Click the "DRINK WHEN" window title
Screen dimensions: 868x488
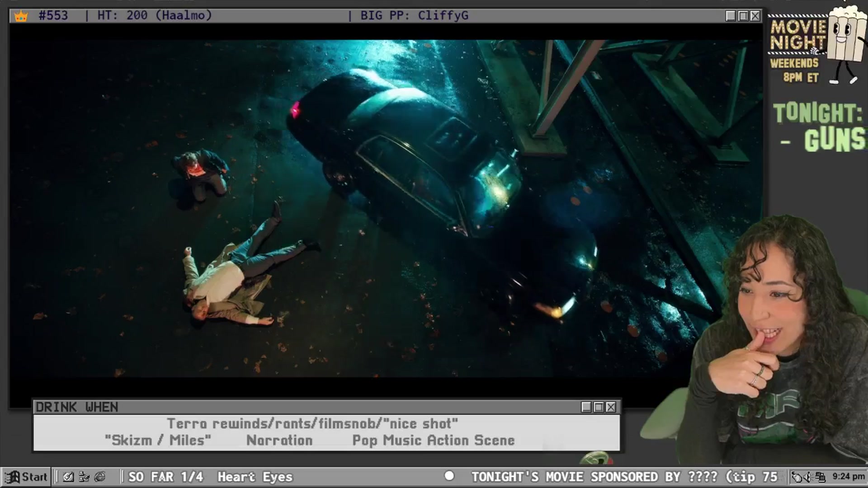point(77,407)
